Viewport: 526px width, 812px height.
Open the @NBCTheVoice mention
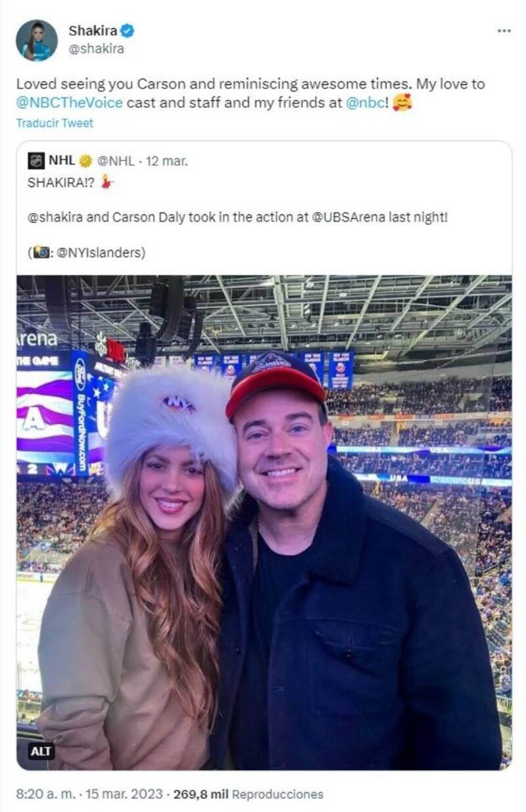[69, 103]
